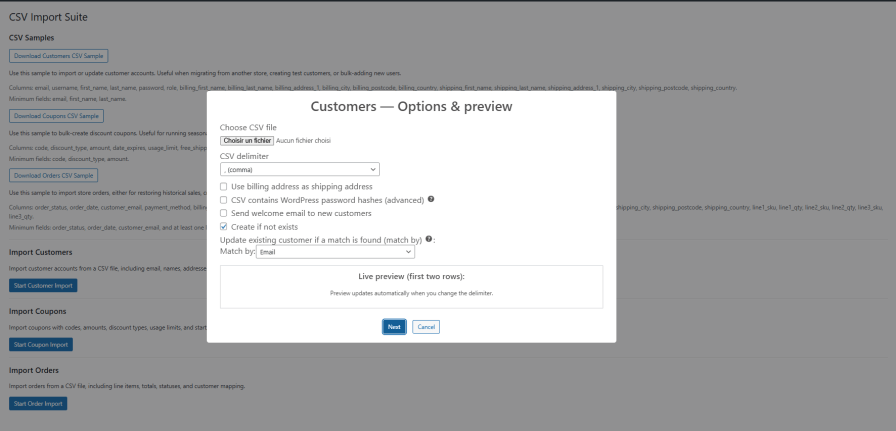The height and width of the screenshot is (431, 896).
Task: Expand the Match by Email dropdown
Action: tap(336, 253)
